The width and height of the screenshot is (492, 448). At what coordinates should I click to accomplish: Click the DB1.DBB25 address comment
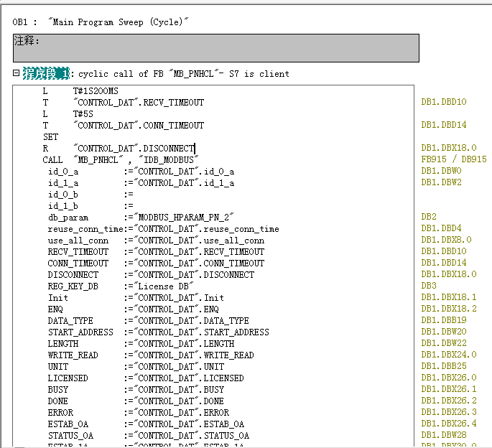[x=444, y=366]
